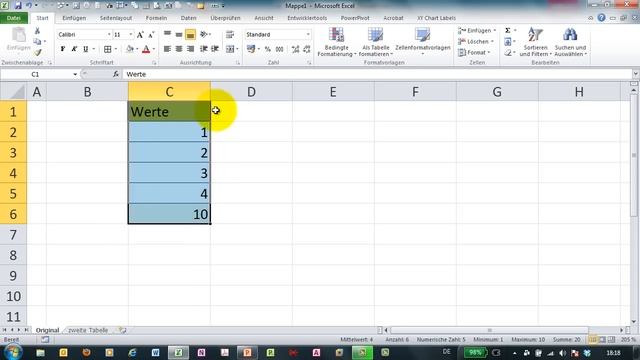Open Suchen und Auswählen binoculars
Screen dimensions: 640x360
pyautogui.click(x=571, y=42)
